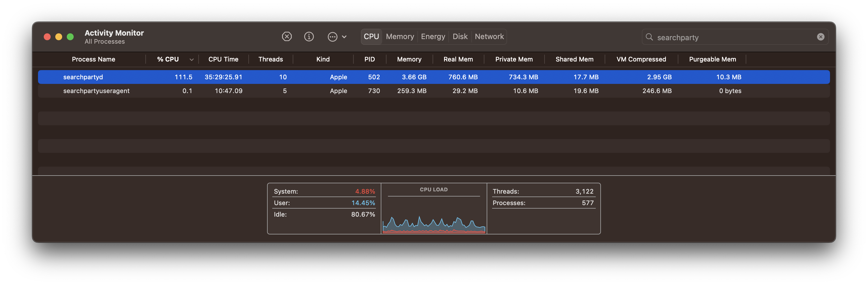The image size is (868, 285).
Task: Zoom the window with green button
Action: (70, 37)
